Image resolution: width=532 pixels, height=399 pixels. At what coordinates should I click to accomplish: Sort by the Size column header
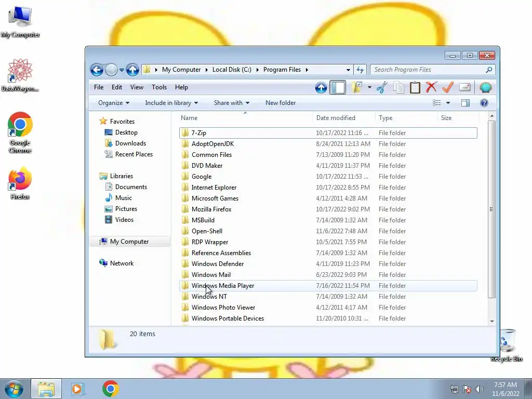click(458, 118)
